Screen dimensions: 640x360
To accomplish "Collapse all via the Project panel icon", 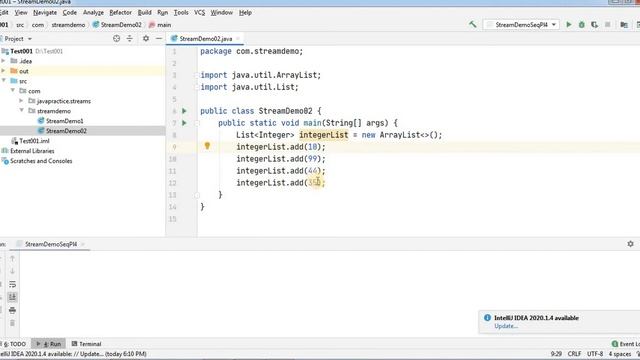I will [x=129, y=38].
